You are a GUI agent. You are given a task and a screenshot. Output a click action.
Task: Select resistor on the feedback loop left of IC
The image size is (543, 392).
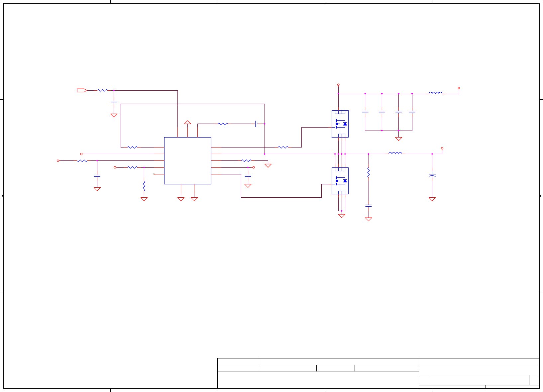pyautogui.click(x=132, y=147)
